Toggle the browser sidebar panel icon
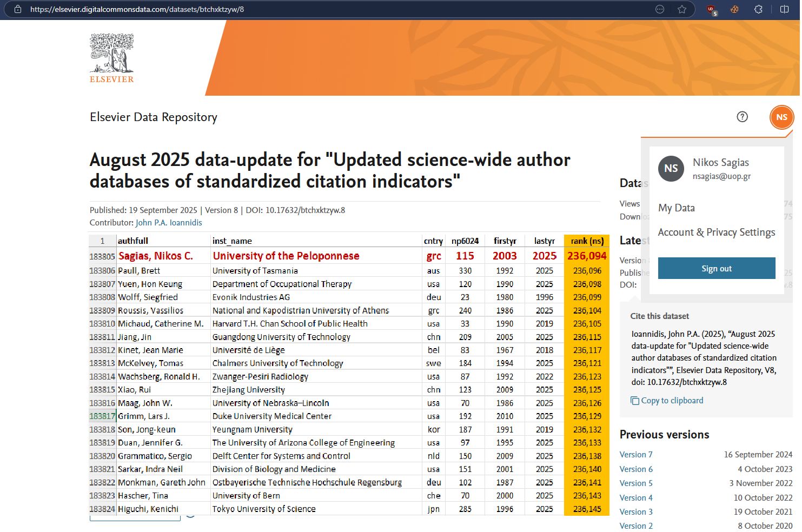This screenshot has width=802, height=532. tap(784, 9)
